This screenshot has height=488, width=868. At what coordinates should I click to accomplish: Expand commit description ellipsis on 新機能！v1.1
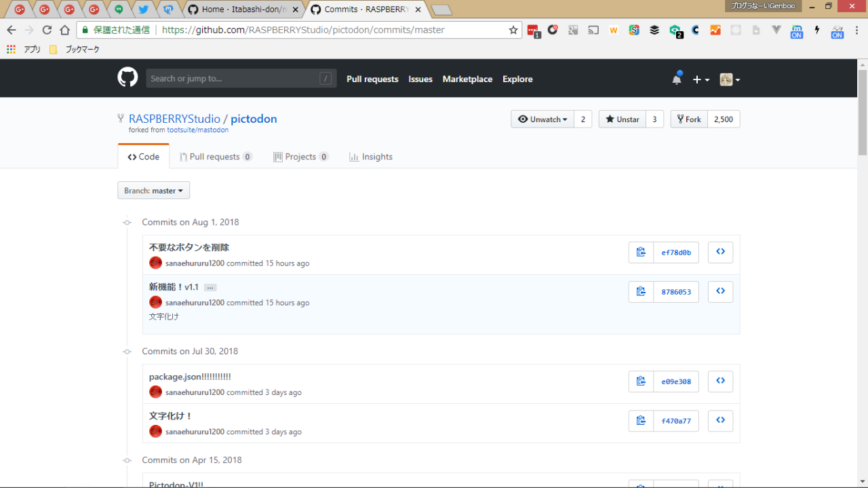coord(210,288)
